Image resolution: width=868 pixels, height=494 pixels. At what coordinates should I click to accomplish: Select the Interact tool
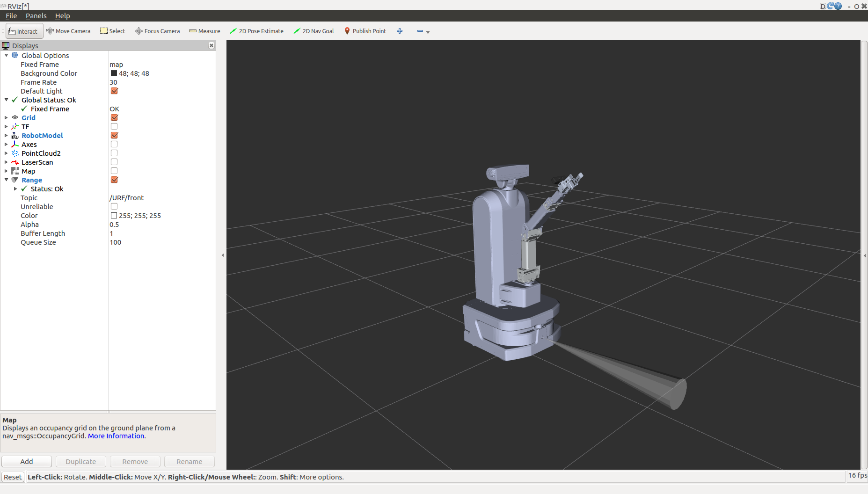tap(23, 31)
